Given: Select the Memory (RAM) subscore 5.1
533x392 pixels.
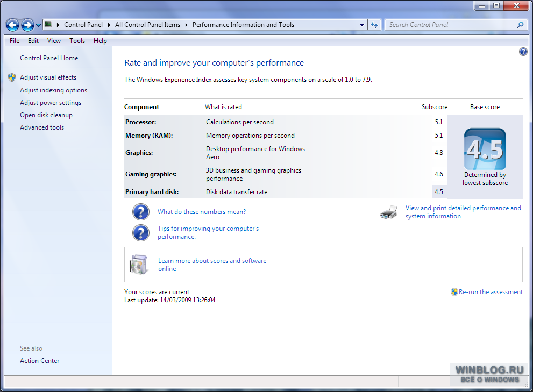Looking at the screenshot, I should [439, 136].
